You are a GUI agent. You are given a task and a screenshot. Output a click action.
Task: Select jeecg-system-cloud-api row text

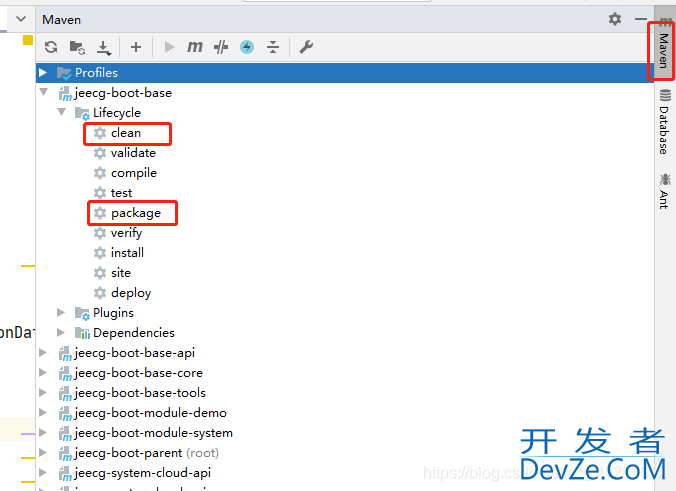point(143,473)
